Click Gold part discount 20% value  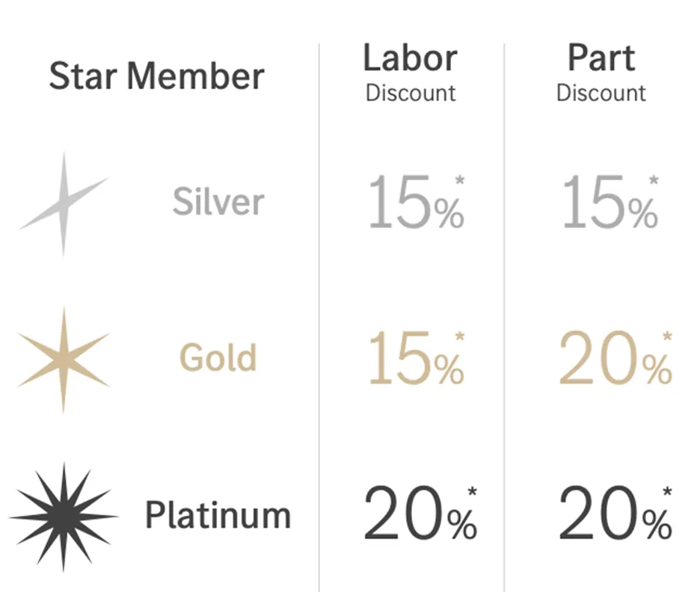coord(615,358)
